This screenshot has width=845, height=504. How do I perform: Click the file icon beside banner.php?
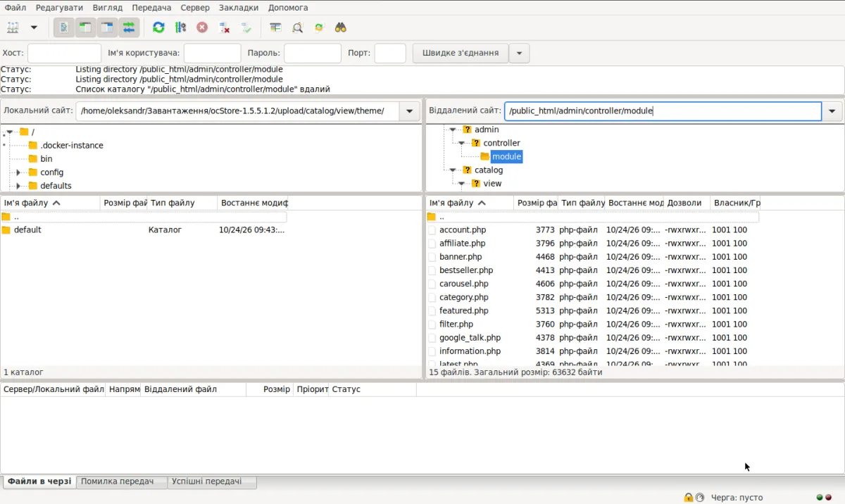coord(432,257)
